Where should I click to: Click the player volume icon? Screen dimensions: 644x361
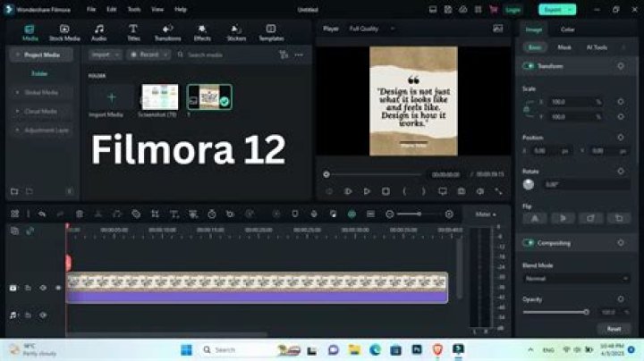click(479, 191)
